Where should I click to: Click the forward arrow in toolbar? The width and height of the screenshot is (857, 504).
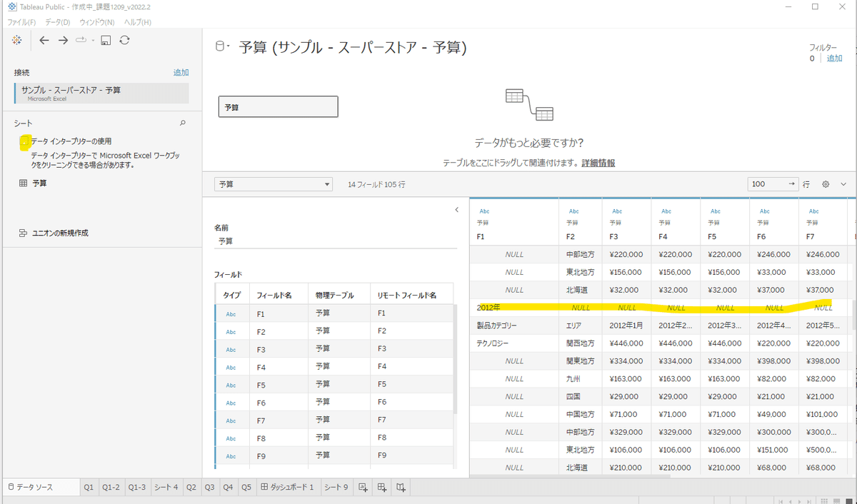(x=63, y=40)
